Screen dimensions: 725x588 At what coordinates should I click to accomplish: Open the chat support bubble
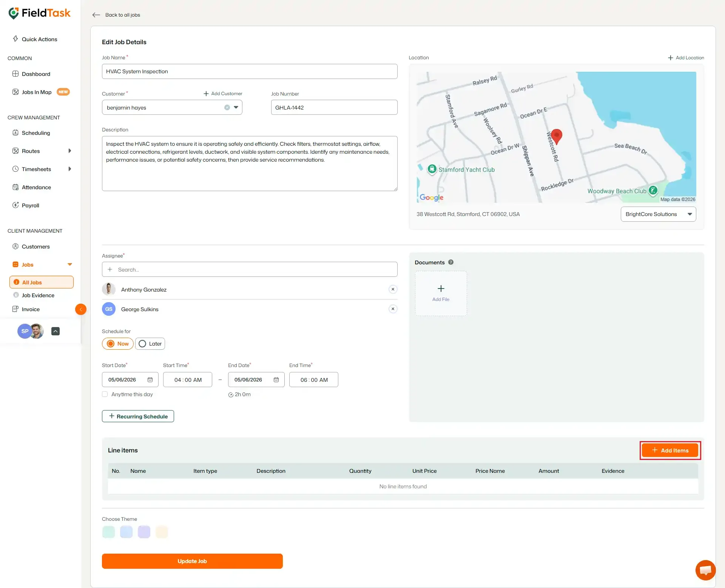pyautogui.click(x=705, y=570)
